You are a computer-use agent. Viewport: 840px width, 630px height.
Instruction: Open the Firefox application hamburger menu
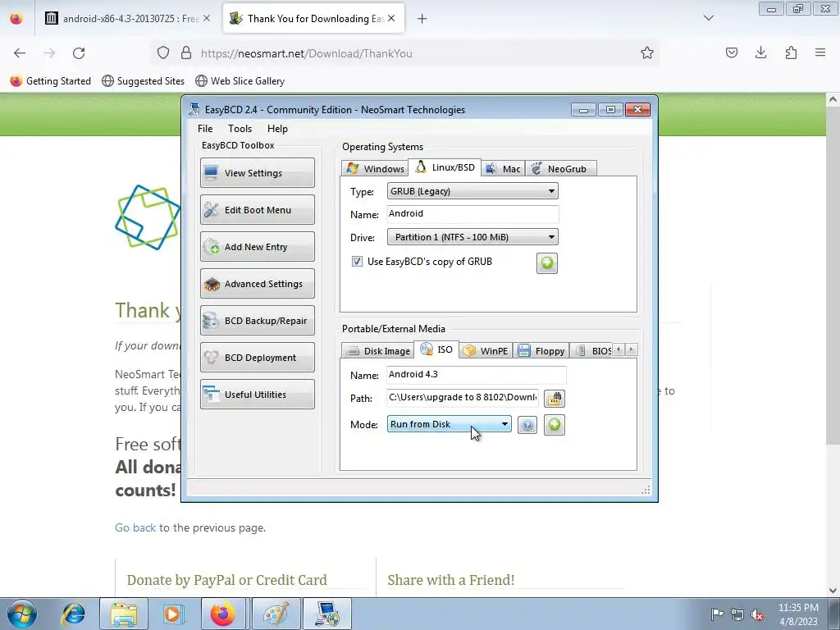click(820, 52)
